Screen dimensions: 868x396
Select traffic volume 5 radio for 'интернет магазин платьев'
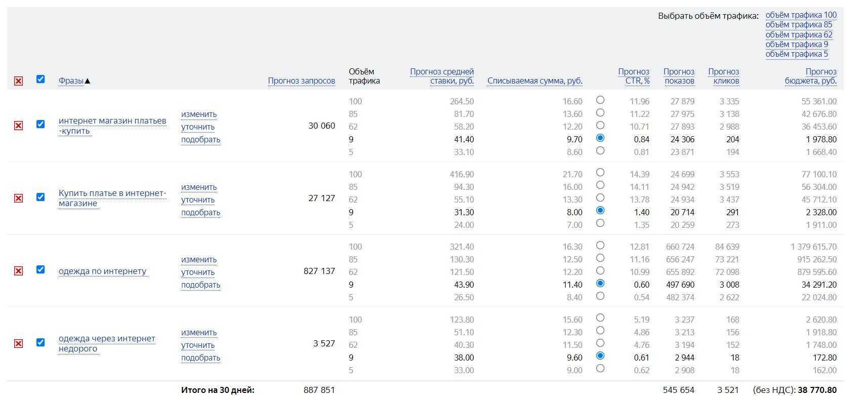[600, 151]
